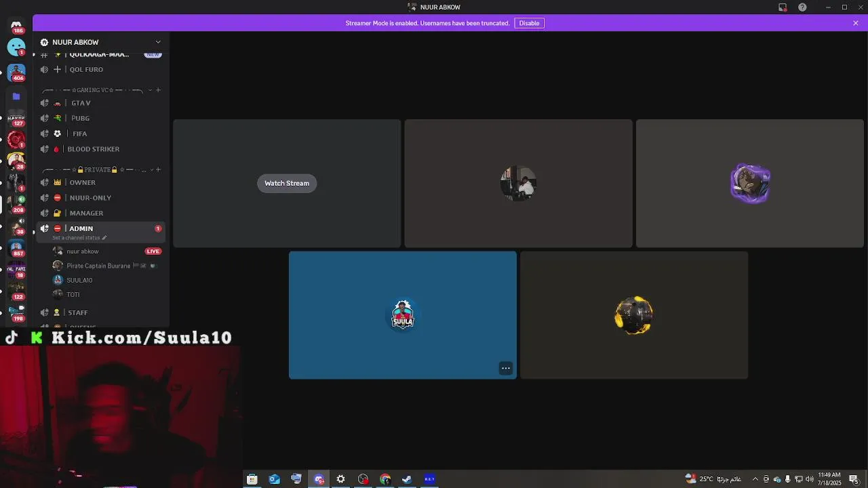
Task: Join the BLOOD STRIKER voice channel
Action: 100,149
